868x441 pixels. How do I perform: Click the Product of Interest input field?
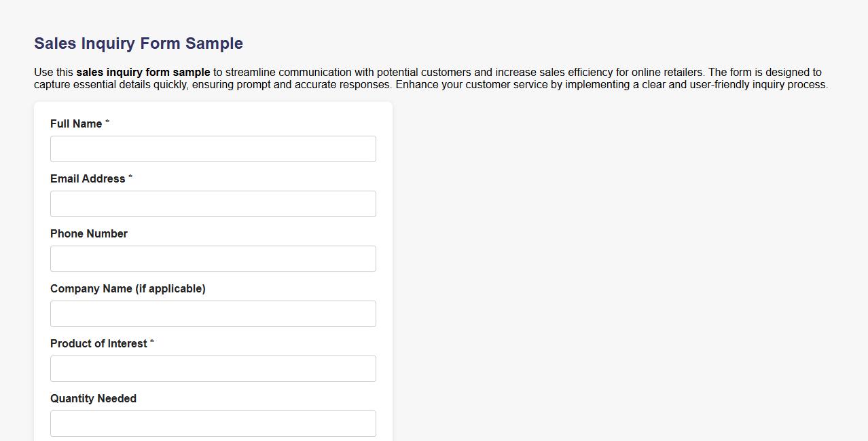click(x=213, y=368)
